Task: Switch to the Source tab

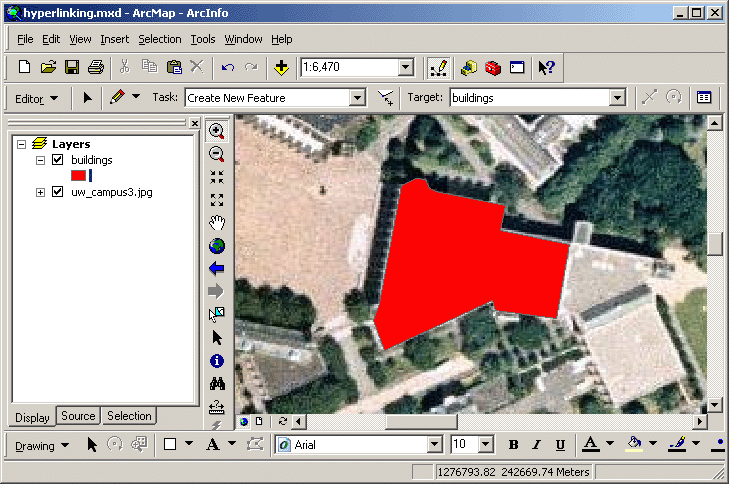Action: pyautogui.click(x=78, y=416)
